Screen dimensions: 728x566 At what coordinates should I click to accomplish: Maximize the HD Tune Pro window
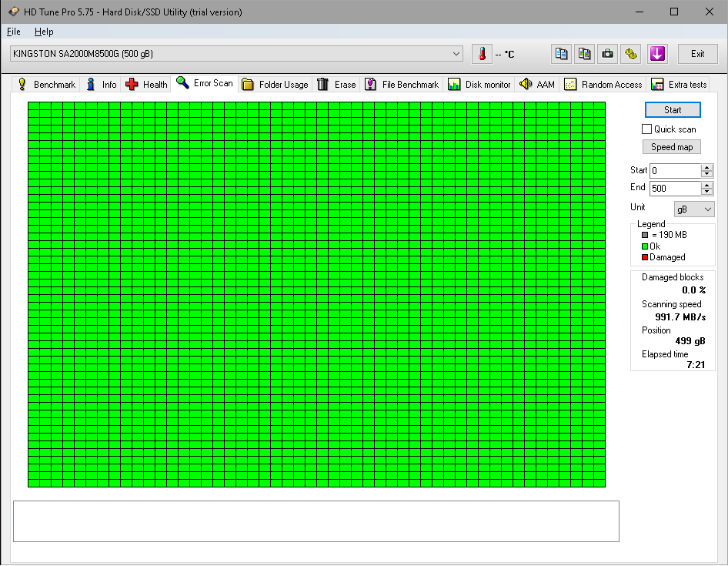click(674, 12)
